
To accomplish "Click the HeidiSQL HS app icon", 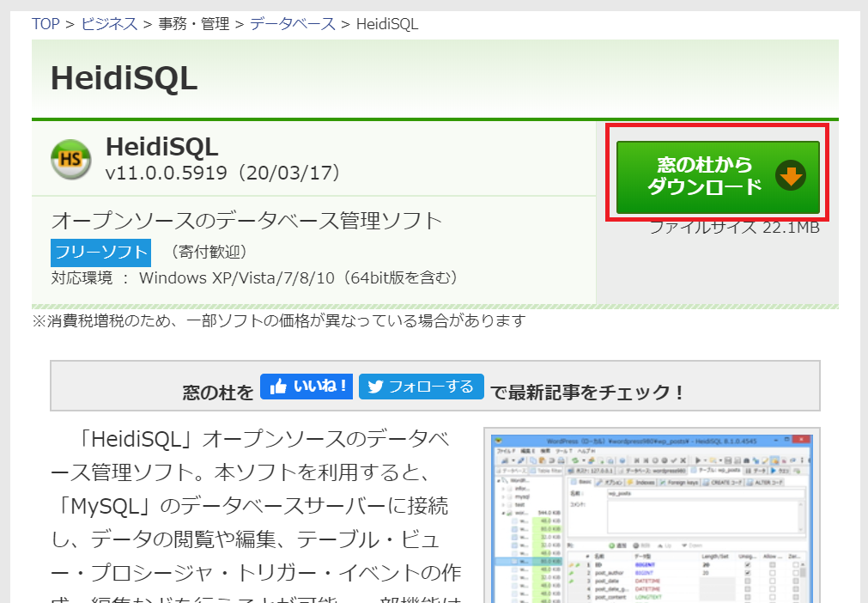I will (71, 159).
